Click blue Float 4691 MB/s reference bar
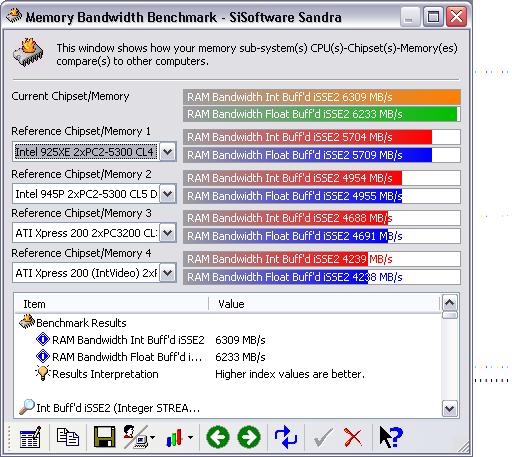512x457 pixels. pyautogui.click(x=322, y=236)
